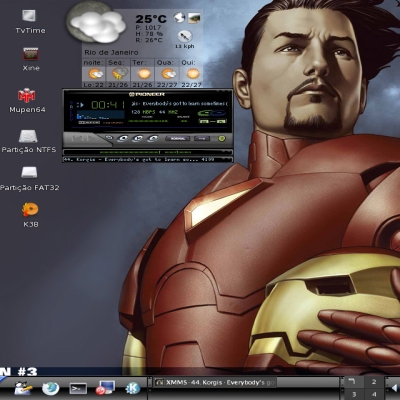
Task: Click the large cloudy weather icon
Action: 97,23
